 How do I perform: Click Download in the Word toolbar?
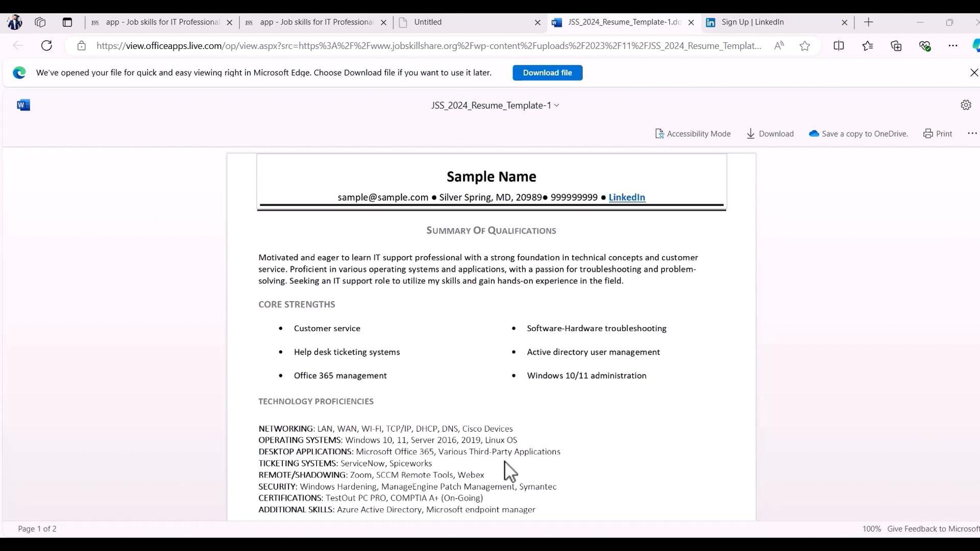[x=770, y=134]
